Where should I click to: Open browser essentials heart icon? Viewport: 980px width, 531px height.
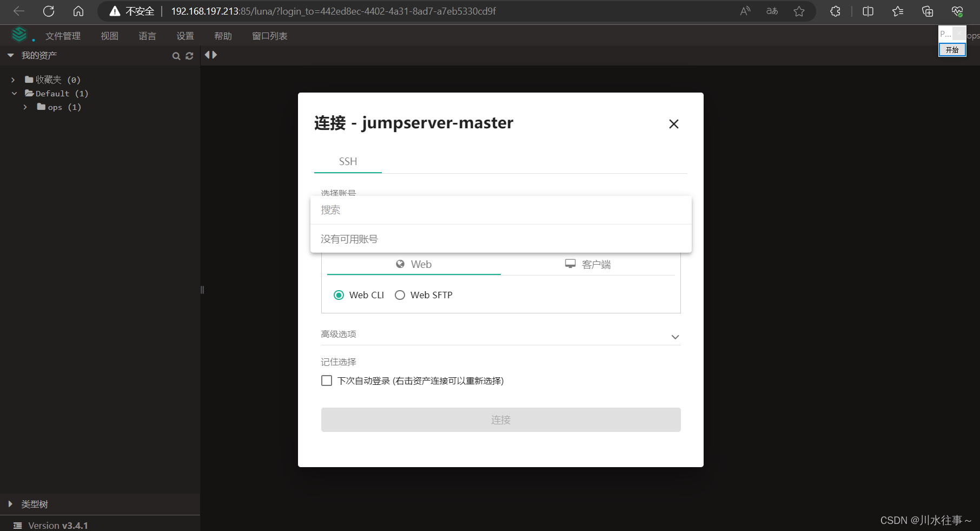point(957,11)
